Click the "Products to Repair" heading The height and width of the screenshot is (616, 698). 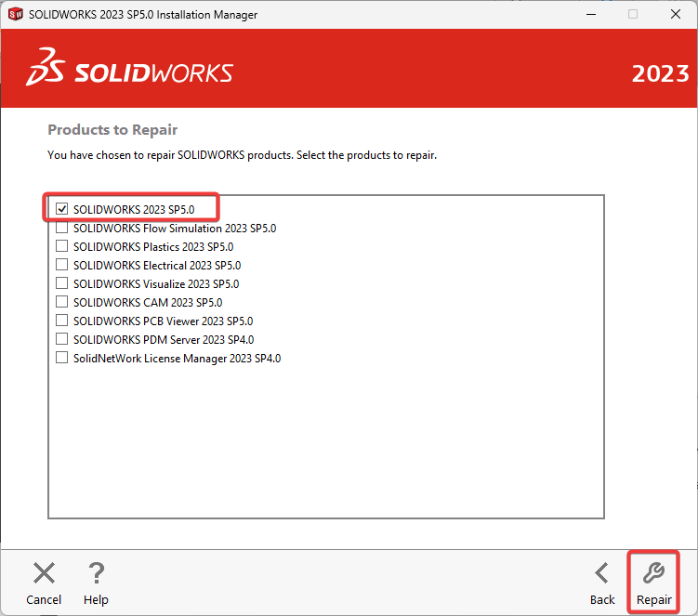112,129
